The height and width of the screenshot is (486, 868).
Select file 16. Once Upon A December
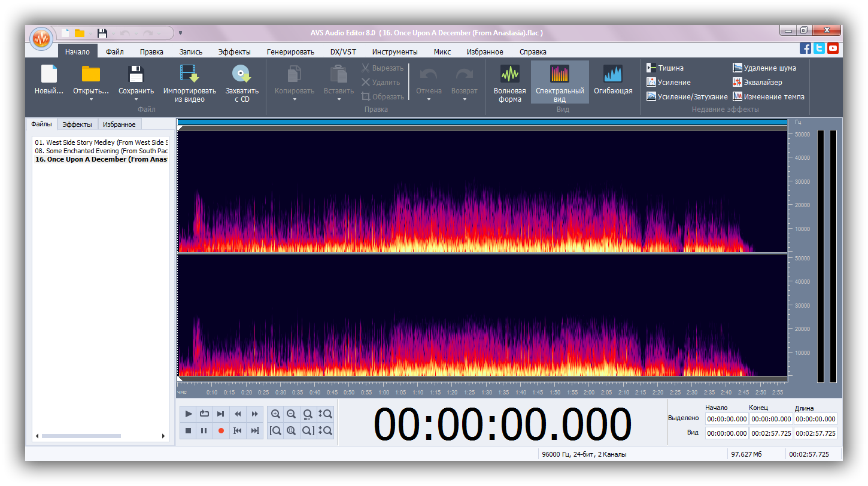click(101, 159)
